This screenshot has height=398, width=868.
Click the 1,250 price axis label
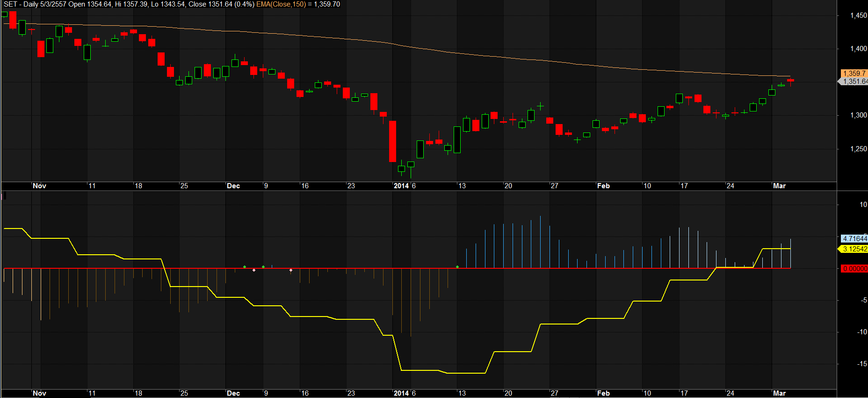(x=858, y=149)
